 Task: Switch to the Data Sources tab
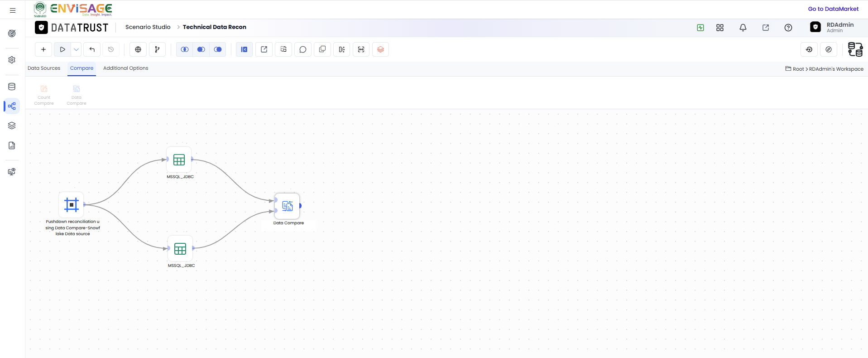tap(44, 68)
